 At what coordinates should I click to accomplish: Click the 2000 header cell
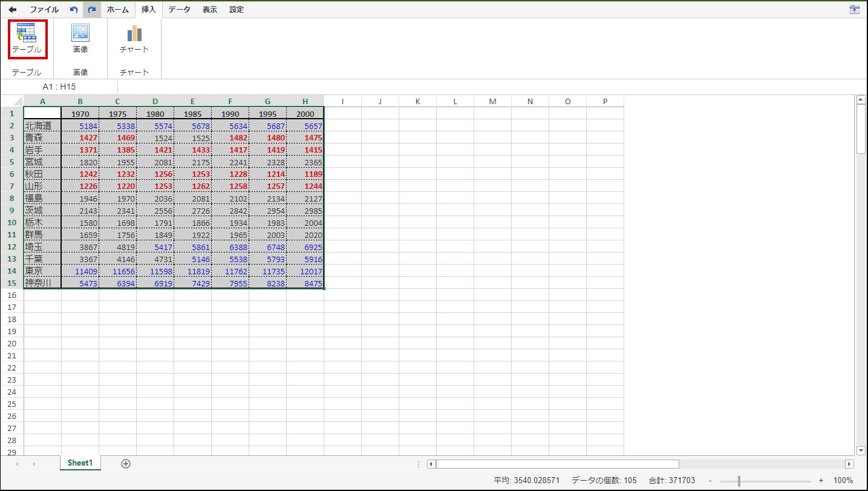tap(305, 113)
